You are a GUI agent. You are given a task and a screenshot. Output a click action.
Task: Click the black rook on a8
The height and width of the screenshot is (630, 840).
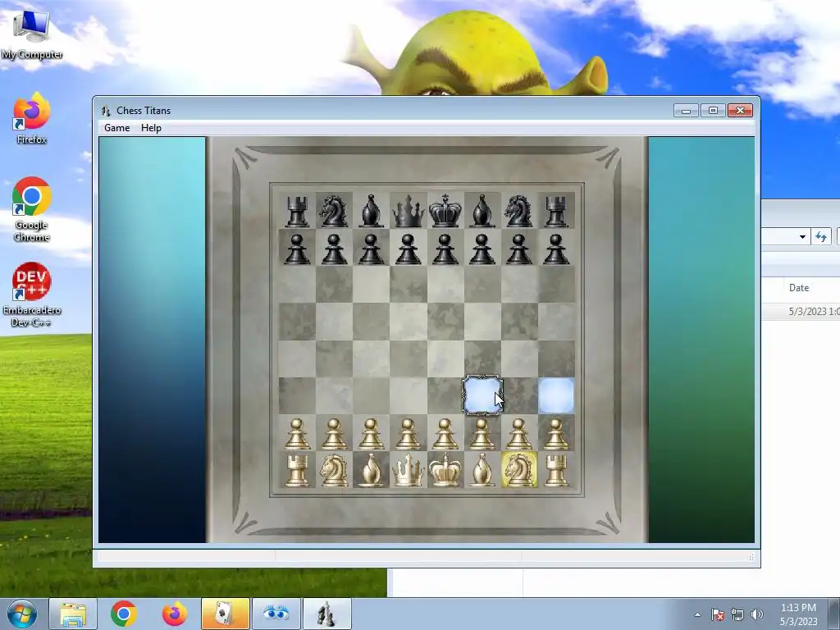[297, 212]
